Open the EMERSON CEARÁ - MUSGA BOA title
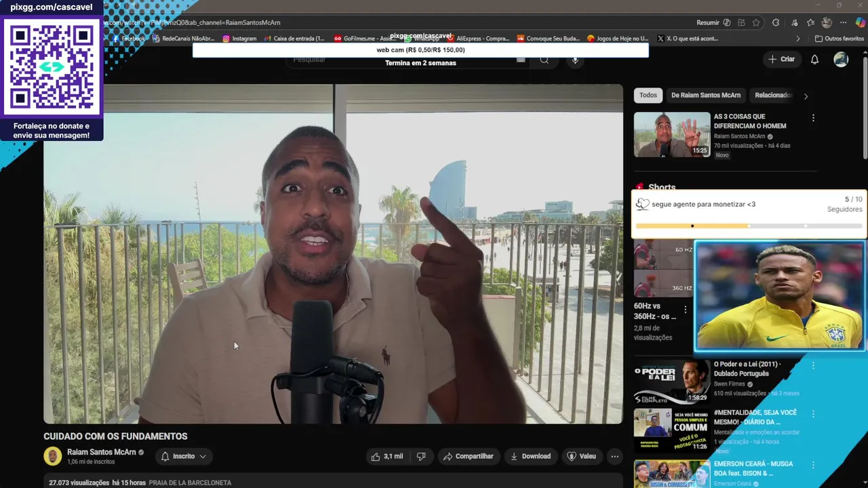868x488 pixels. click(753, 469)
